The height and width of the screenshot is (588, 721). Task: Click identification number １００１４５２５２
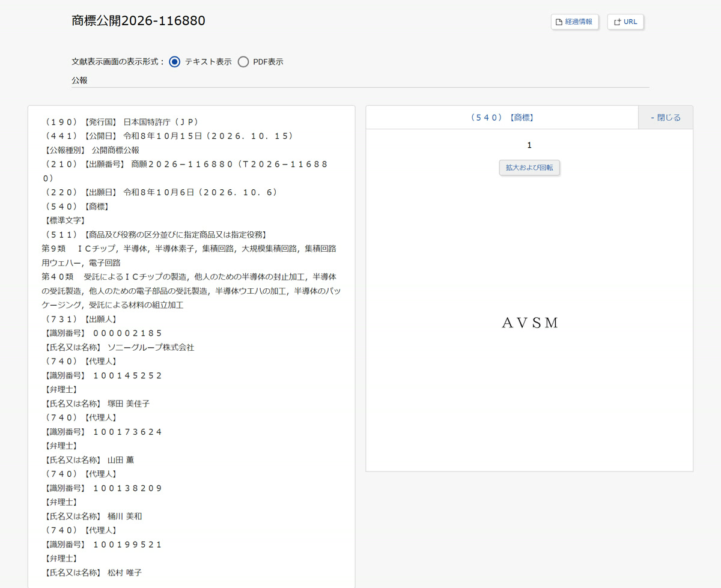[127, 375]
